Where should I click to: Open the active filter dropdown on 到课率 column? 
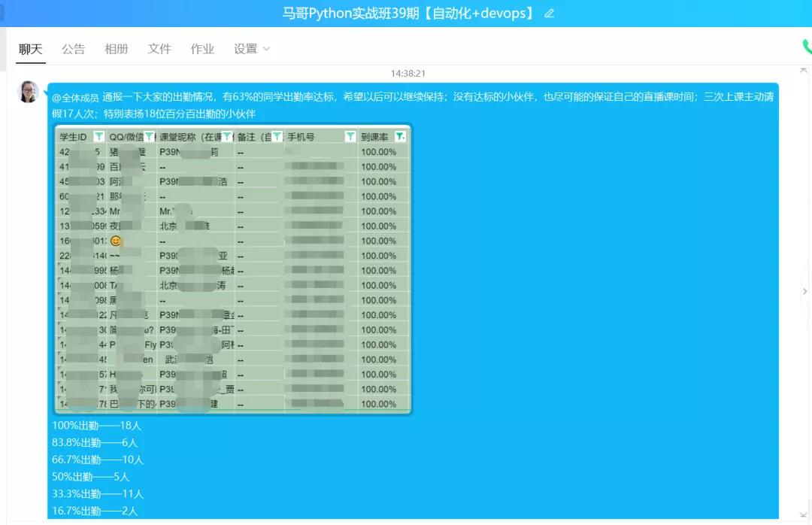pos(400,136)
